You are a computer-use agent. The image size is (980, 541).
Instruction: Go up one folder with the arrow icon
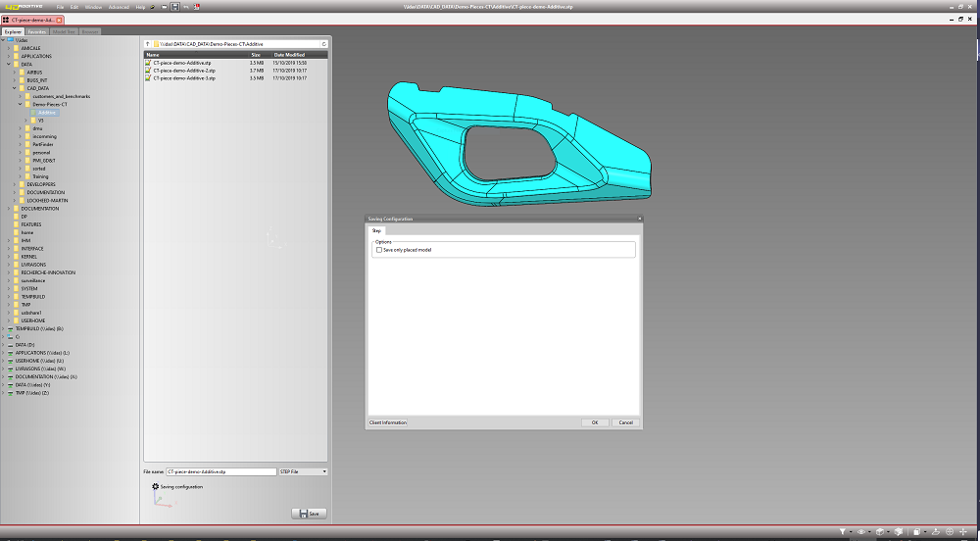[148, 44]
